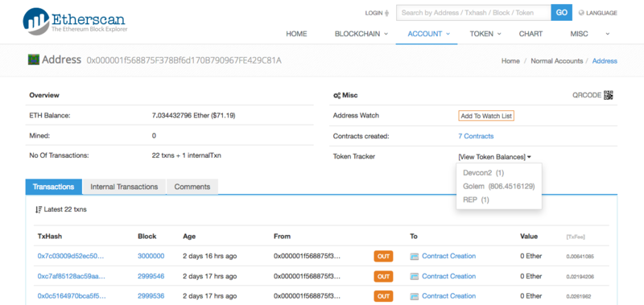Image resolution: width=644 pixels, height=305 pixels.
Task: Click the sort icon beside Latest 22 txns
Action: (x=39, y=209)
